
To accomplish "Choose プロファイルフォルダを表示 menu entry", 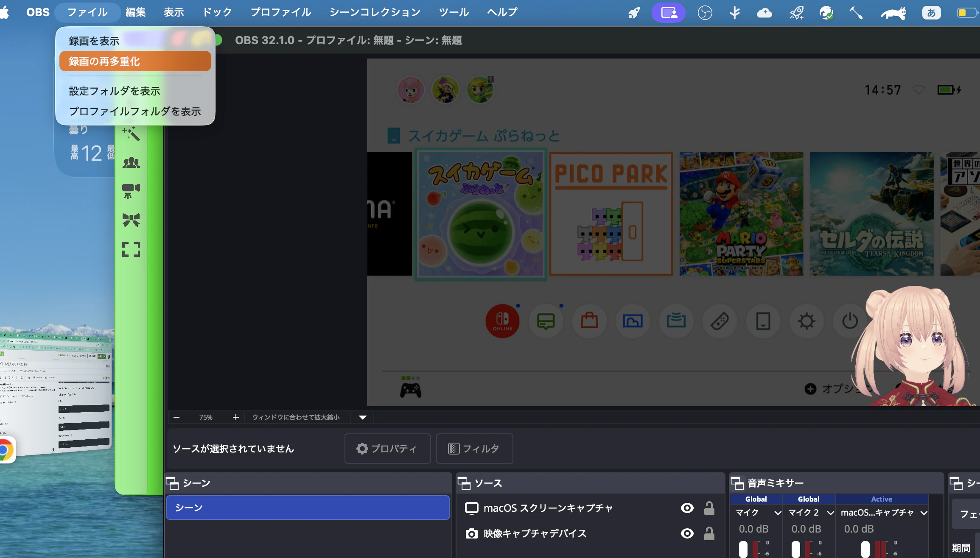I will click(135, 112).
